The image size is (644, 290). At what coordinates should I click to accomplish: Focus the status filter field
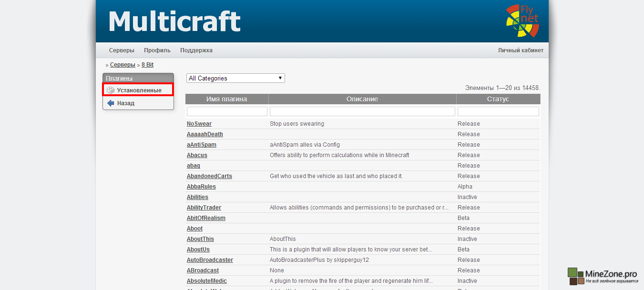click(498, 111)
